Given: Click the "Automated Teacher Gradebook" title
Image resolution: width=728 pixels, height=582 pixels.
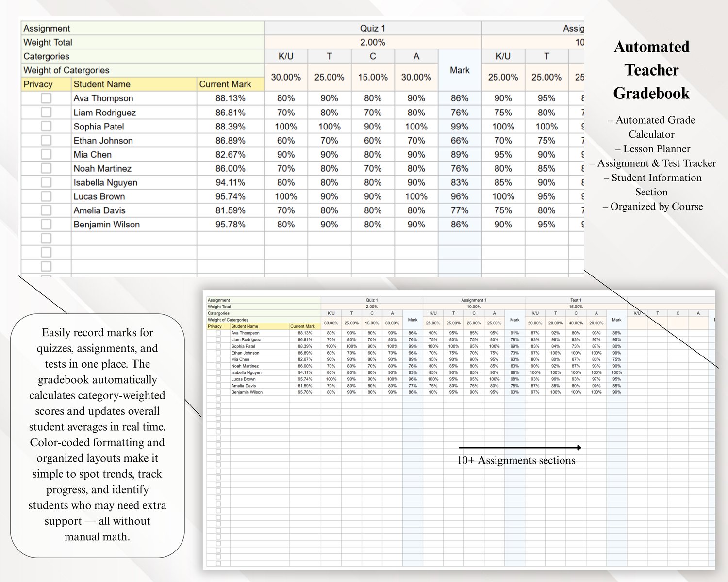Looking at the screenshot, I should point(651,70).
